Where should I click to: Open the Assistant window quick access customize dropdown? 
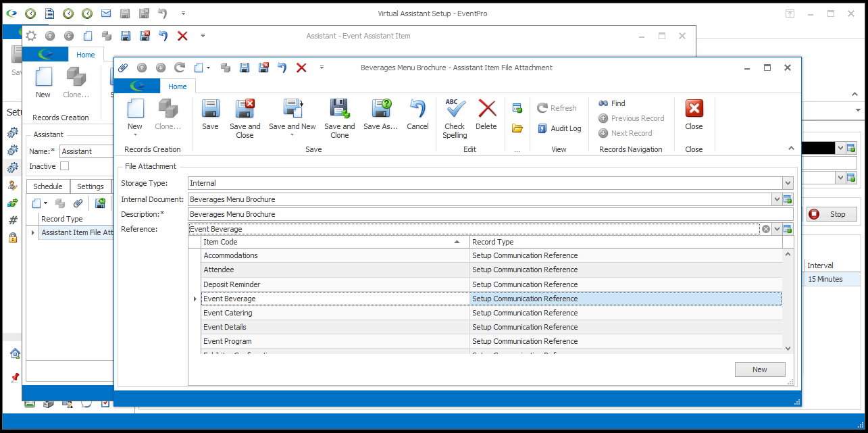[x=203, y=36]
